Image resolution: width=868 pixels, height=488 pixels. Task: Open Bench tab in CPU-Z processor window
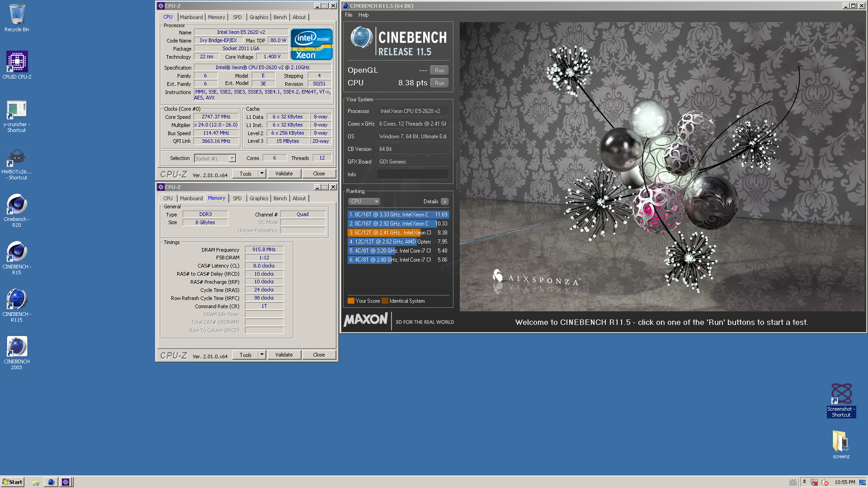[280, 17]
